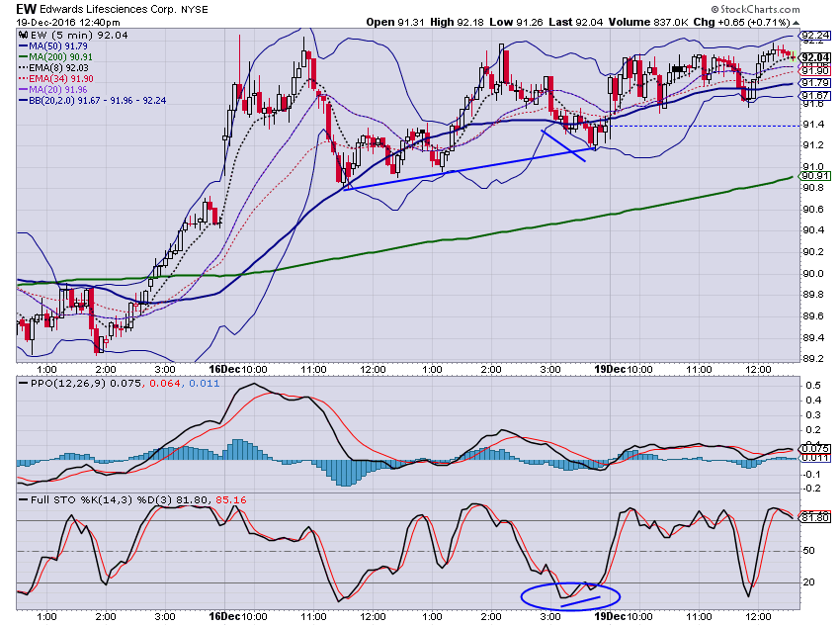Image resolution: width=840 pixels, height=626 pixels.
Task: Click the 89.2 price axis label
Action: tap(812, 359)
